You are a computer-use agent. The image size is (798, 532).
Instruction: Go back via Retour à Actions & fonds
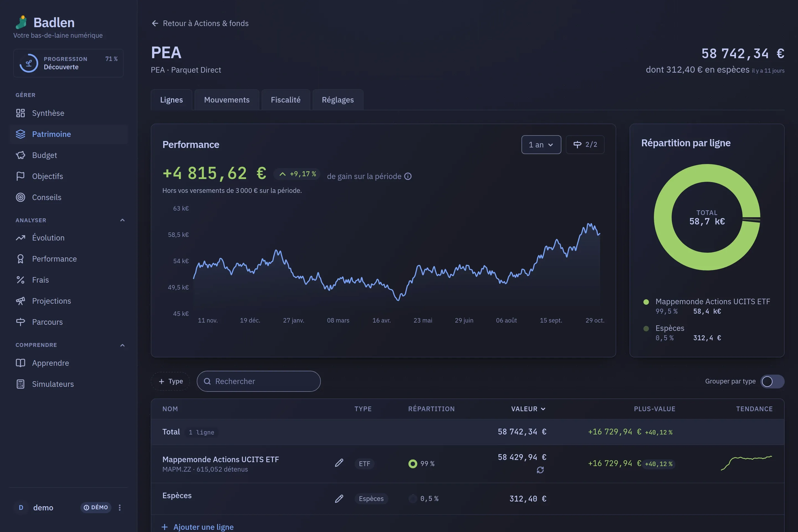[x=200, y=23]
